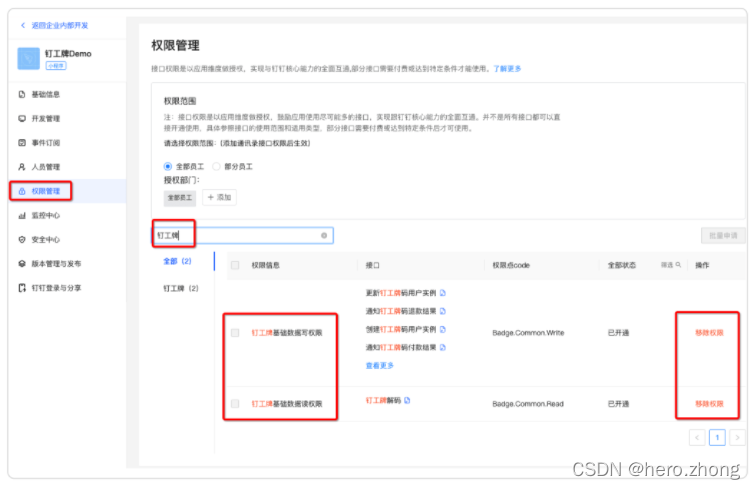Click the Badge.Common.Read code cell
This screenshot has width=755, height=489.
[528, 404]
